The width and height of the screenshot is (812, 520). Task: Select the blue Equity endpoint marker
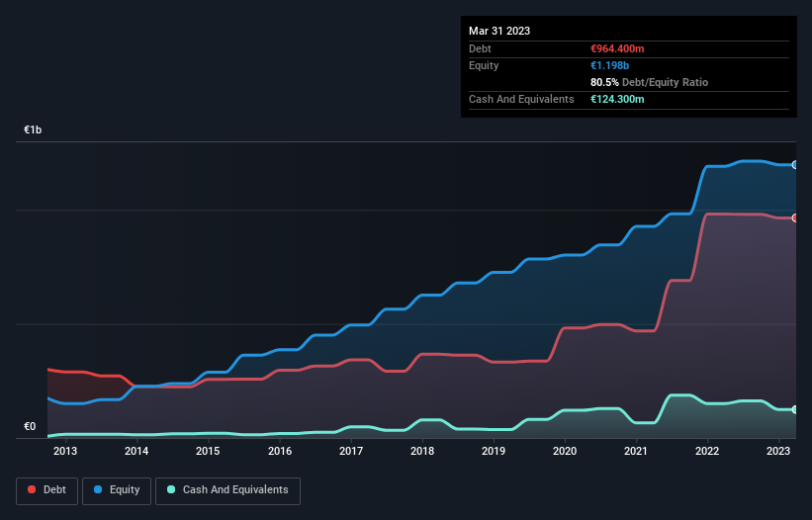[x=795, y=165]
